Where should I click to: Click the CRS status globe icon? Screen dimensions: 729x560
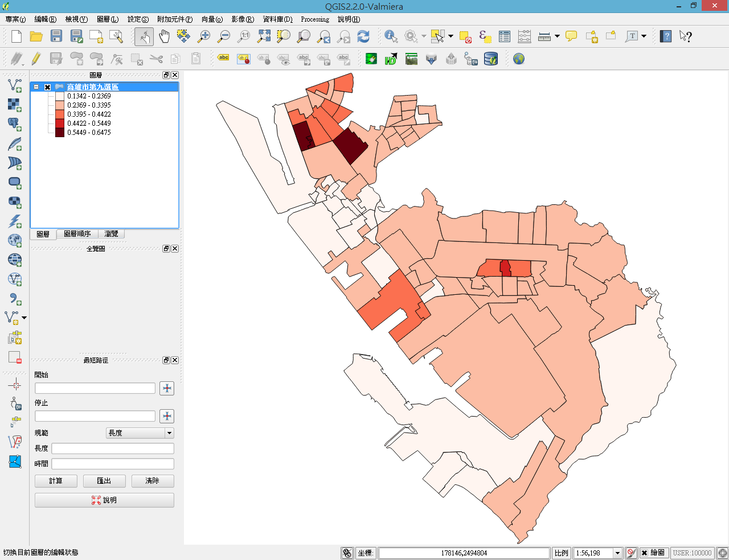click(x=722, y=553)
